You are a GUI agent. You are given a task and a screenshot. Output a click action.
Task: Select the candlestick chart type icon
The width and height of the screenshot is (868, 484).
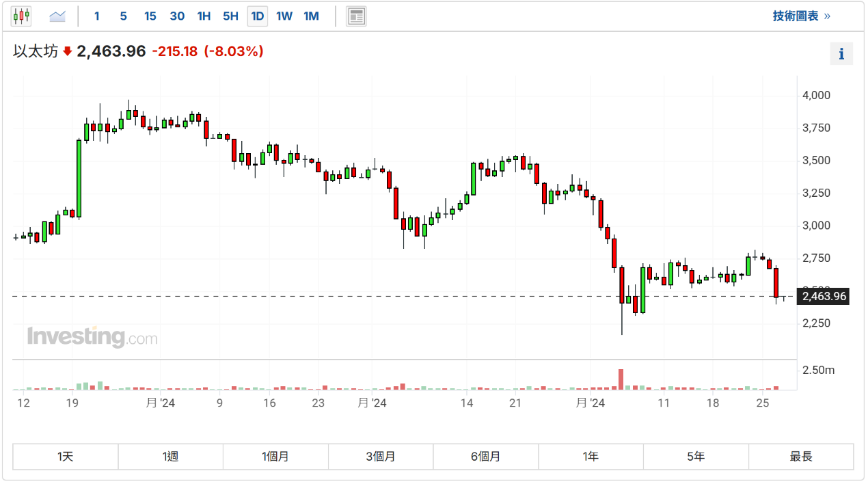(x=22, y=16)
